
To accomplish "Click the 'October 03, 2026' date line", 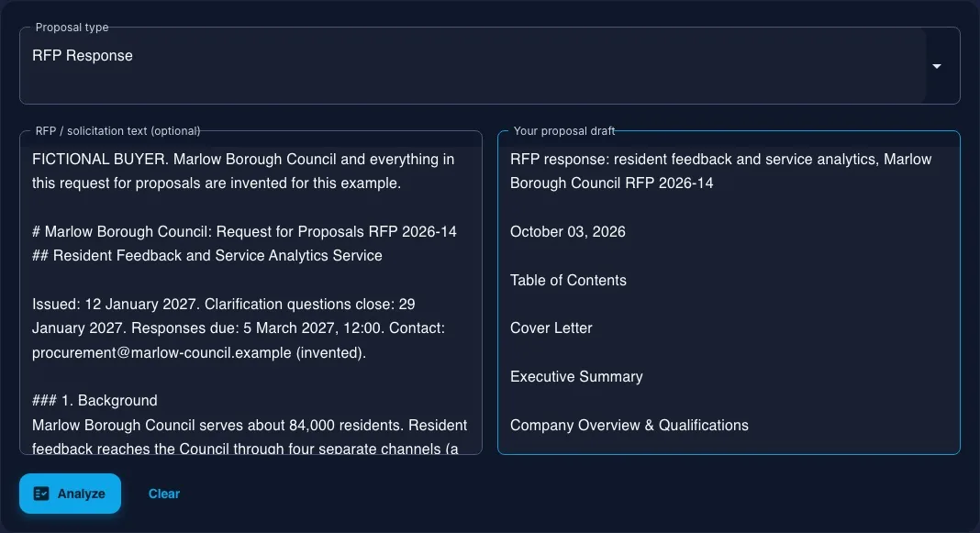I will click(x=567, y=232).
